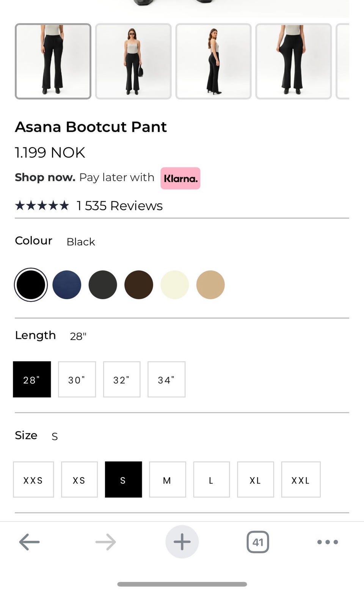Tap the five-star rating icons
This screenshot has width=364, height=594.
42,206
